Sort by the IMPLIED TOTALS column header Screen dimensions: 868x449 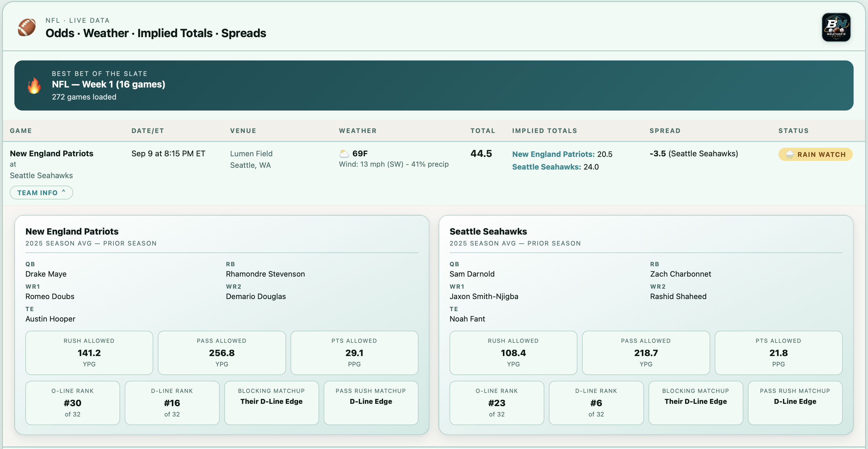point(545,131)
